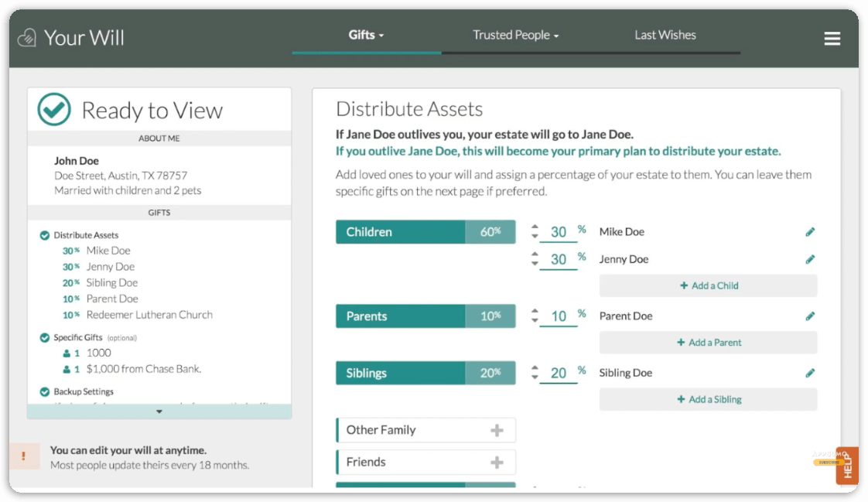Click Add a Parent

click(708, 342)
